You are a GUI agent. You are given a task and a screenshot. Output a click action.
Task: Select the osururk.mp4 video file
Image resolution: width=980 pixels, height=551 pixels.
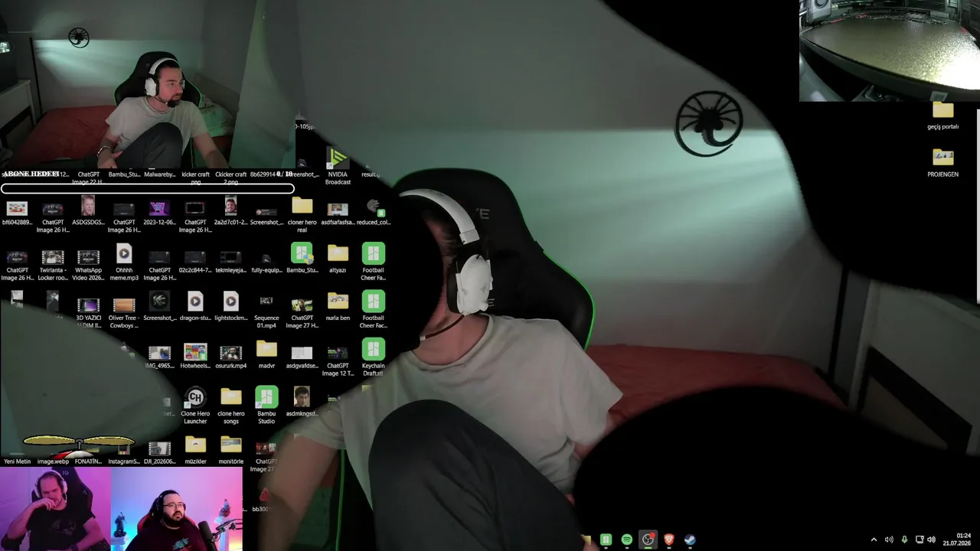pos(230,357)
